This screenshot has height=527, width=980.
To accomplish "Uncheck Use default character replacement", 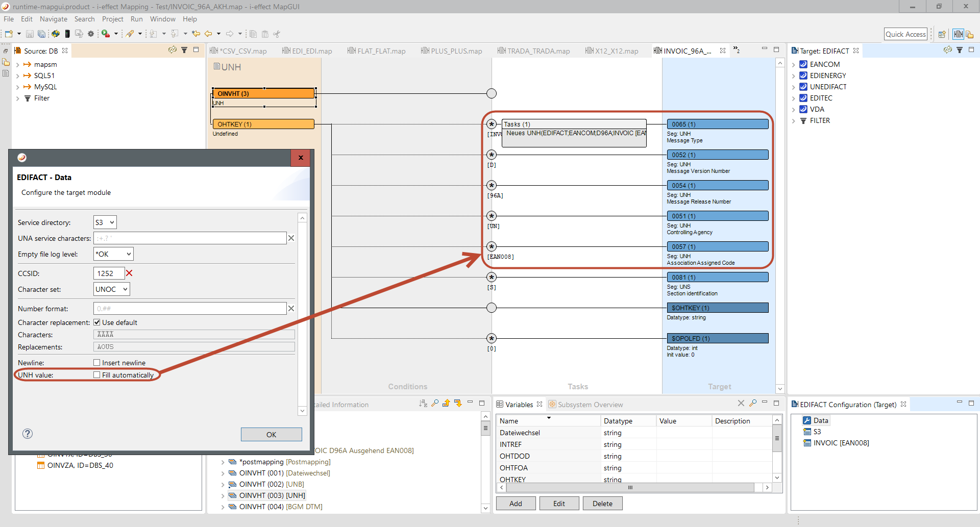I will [x=97, y=322].
